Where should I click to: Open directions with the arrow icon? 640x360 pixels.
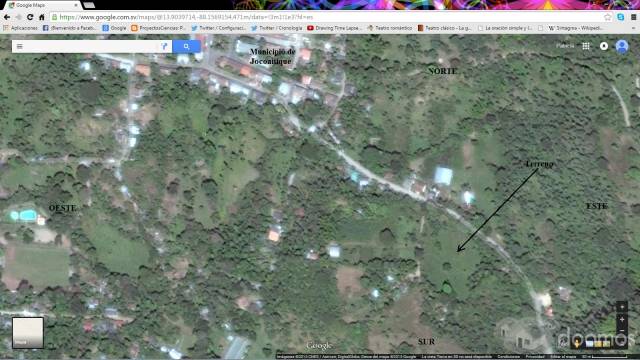164,47
